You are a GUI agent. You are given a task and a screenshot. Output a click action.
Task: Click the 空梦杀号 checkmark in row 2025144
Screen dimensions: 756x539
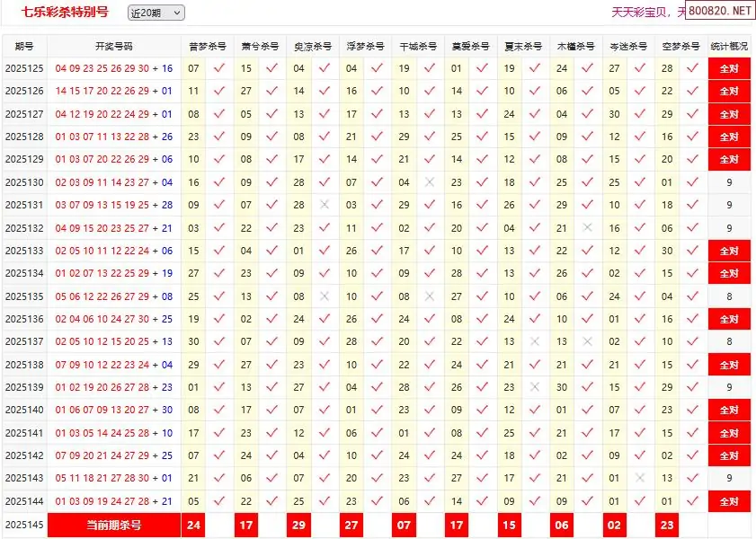tap(692, 501)
